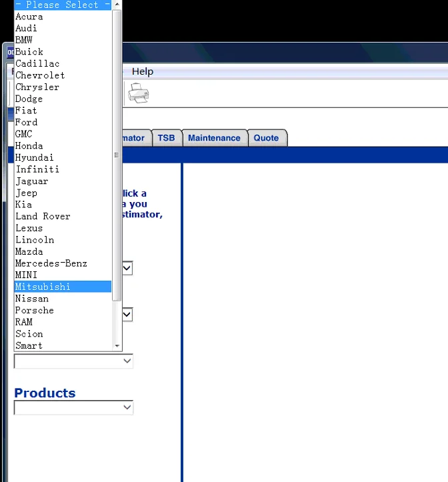Click the first partially hidden dropdown arrow
The height and width of the screenshot is (482, 448).
127,269
